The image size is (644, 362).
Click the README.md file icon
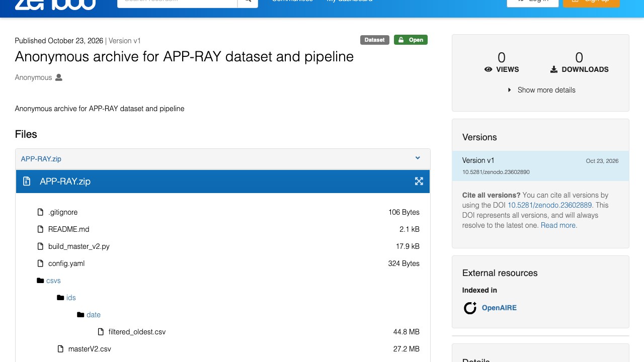pos(40,229)
